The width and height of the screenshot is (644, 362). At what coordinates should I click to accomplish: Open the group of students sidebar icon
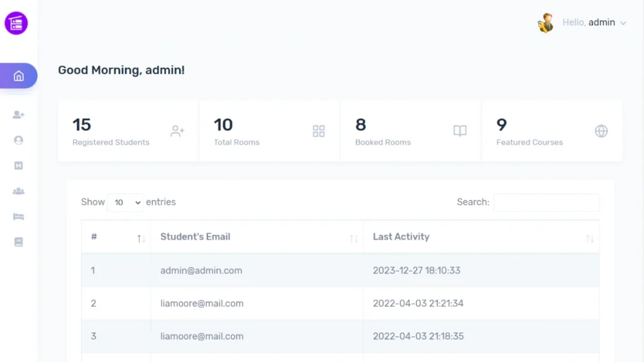coord(18,191)
